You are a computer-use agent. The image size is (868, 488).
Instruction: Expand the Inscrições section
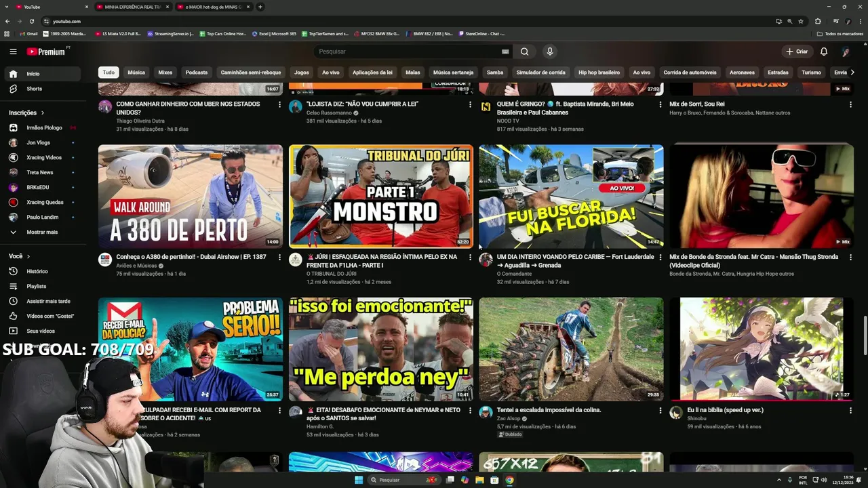tap(26, 113)
